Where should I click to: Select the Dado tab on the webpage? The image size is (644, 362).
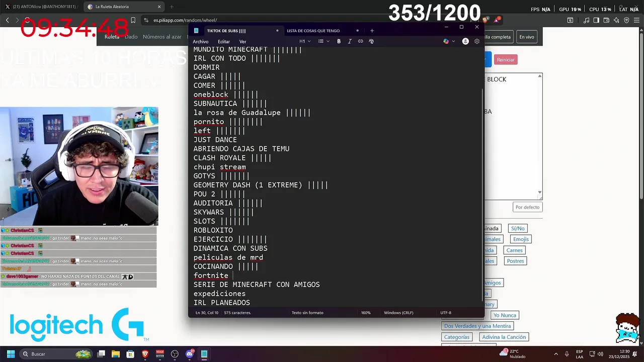[x=131, y=37]
